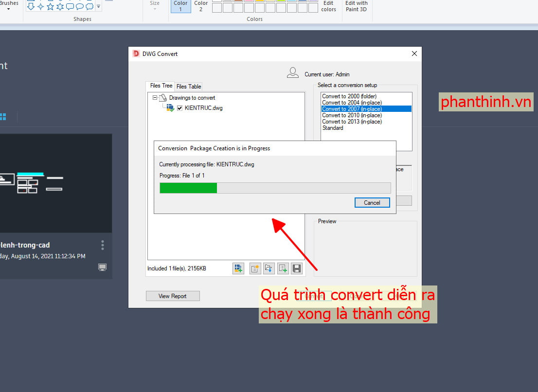Select Color 2 in Paint
The height and width of the screenshot is (392, 538).
[x=201, y=6]
